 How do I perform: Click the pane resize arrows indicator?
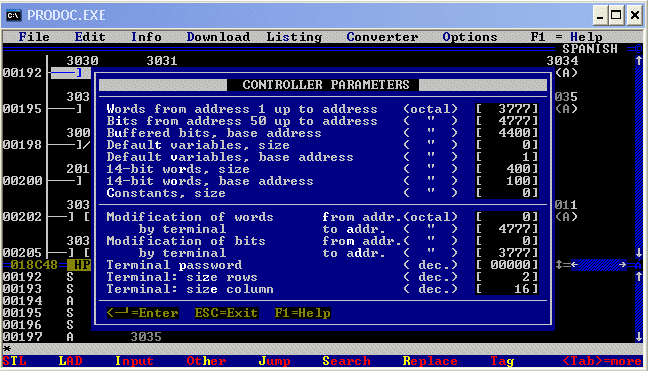[558, 264]
